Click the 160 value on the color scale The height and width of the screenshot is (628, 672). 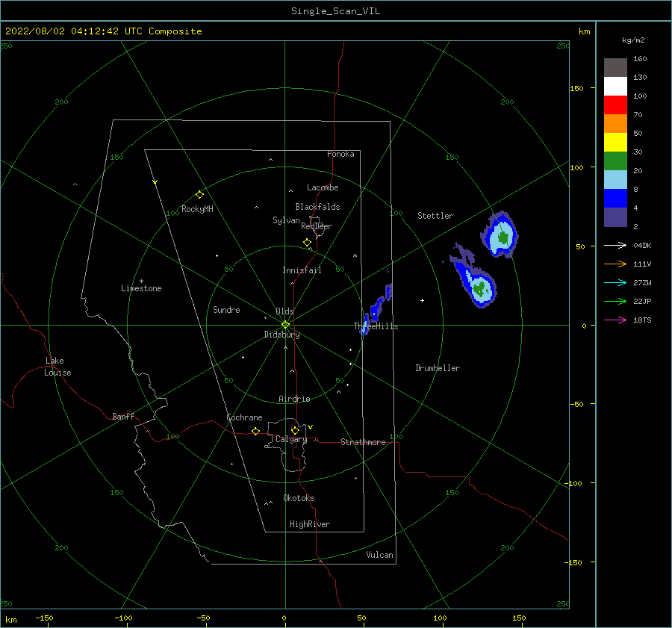click(640, 59)
